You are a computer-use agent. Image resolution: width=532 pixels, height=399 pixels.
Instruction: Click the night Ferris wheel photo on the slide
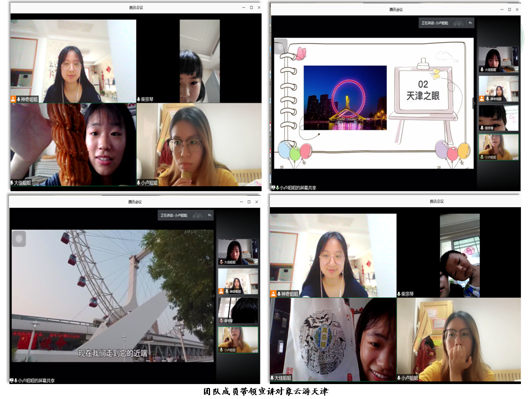345,98
